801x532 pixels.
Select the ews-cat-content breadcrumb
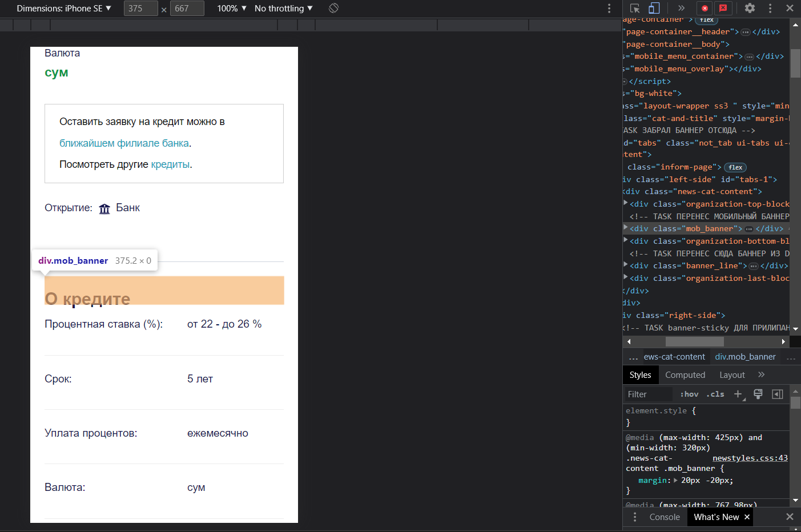(x=674, y=357)
